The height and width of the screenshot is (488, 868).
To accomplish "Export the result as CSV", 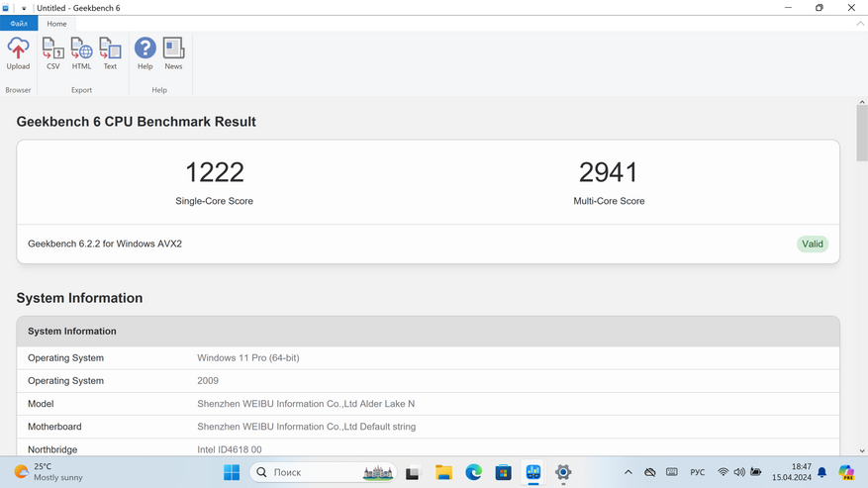I will [x=53, y=53].
